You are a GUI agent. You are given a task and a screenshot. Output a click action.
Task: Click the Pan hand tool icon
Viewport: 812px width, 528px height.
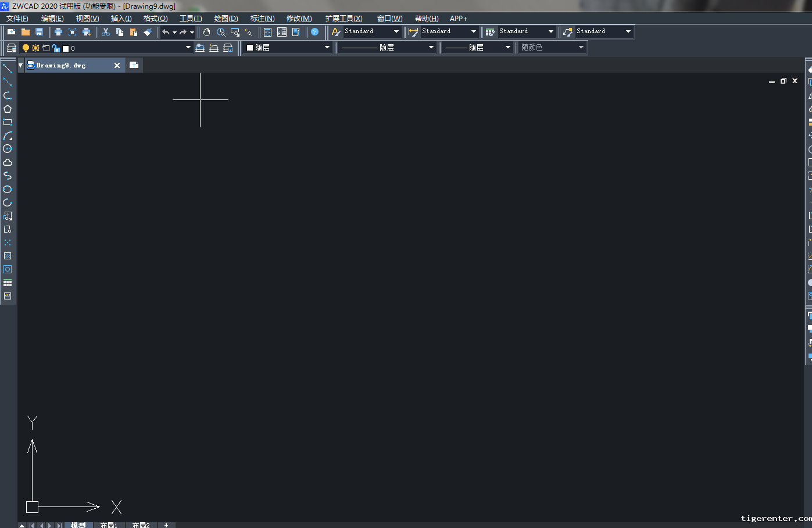tap(207, 32)
